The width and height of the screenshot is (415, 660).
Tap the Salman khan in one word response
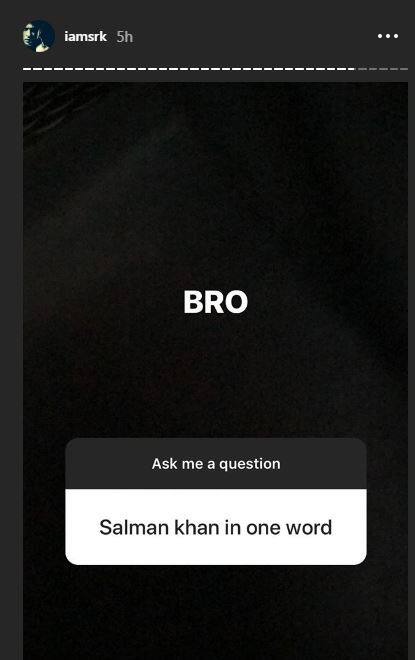coord(216,527)
